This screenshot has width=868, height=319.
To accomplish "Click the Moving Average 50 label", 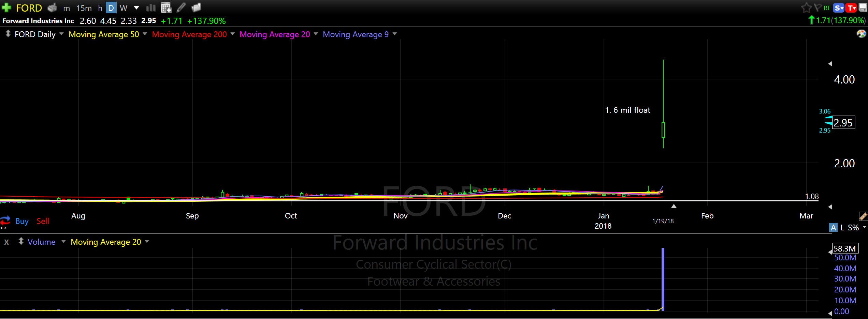I will click(x=104, y=34).
